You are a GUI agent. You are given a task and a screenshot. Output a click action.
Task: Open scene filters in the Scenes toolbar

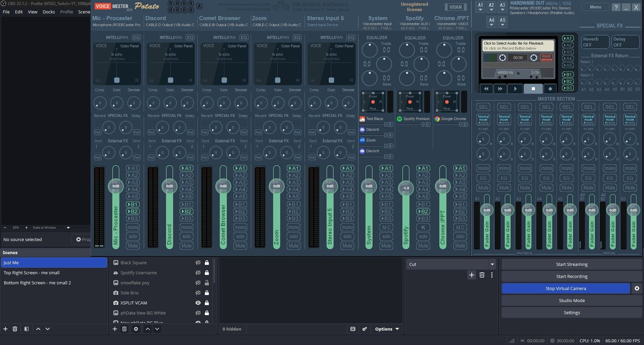tap(26, 329)
